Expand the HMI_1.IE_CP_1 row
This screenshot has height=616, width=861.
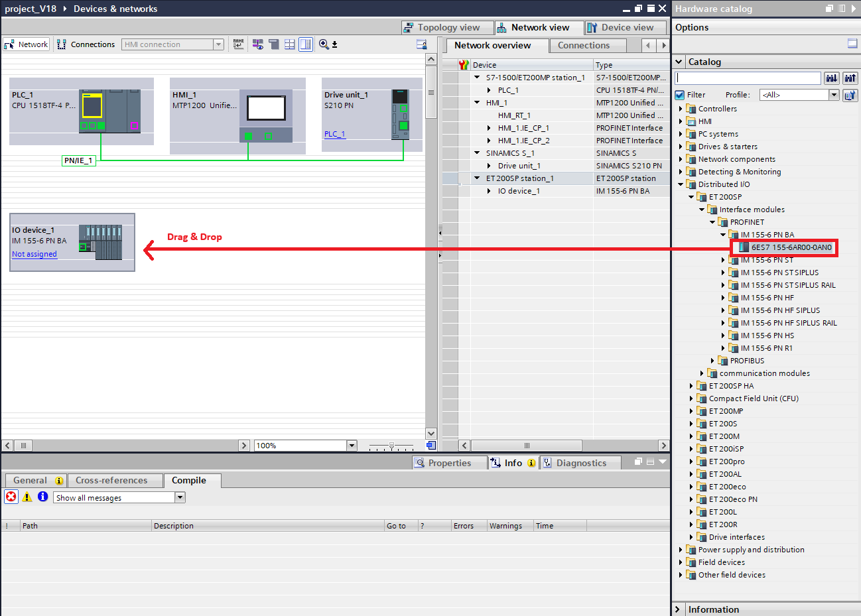click(x=489, y=128)
